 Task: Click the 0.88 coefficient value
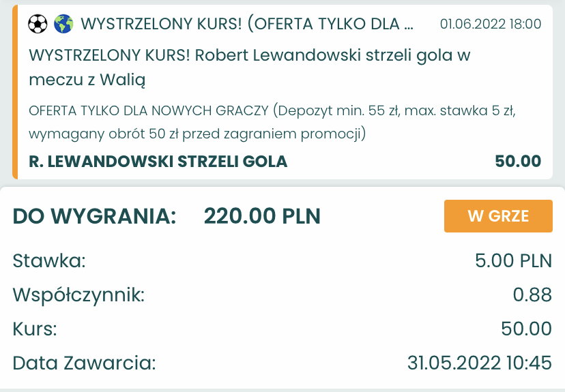pyautogui.click(x=532, y=295)
